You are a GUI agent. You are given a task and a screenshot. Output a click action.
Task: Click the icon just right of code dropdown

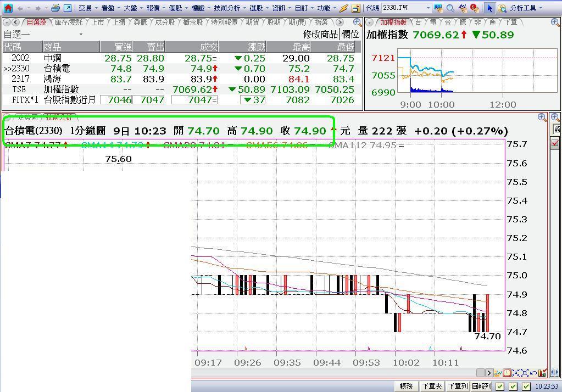click(438, 8)
